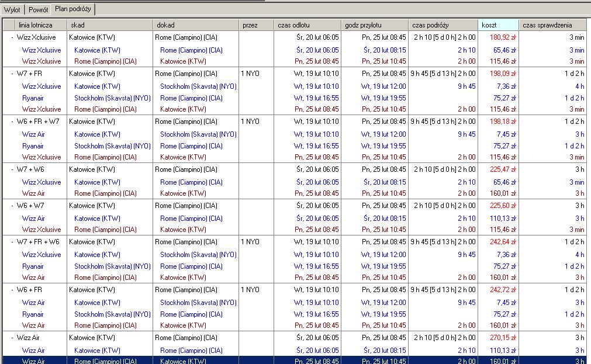The image size is (591, 364).
Task: Click the 7,45 zł leg under W6 + FR + W7
Action: (506, 134)
